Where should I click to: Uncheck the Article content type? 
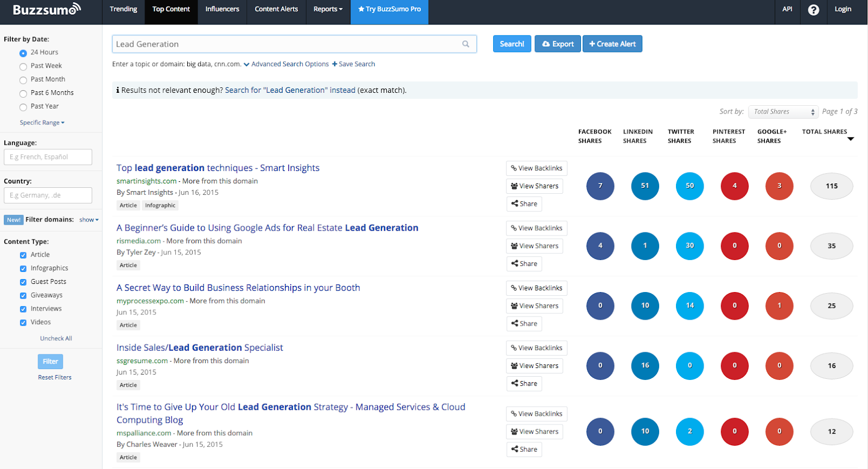pyautogui.click(x=23, y=255)
